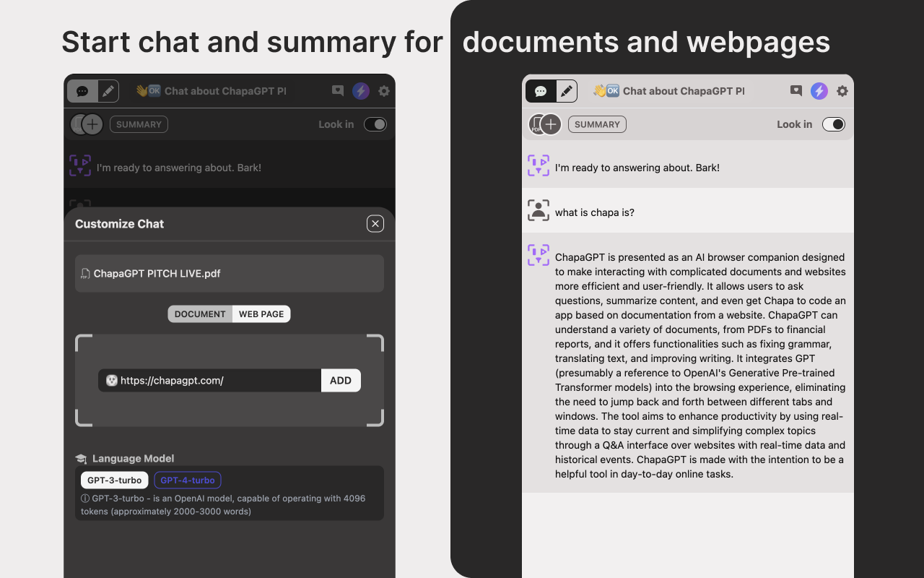Select chat mode icon in dark panel

click(x=82, y=91)
